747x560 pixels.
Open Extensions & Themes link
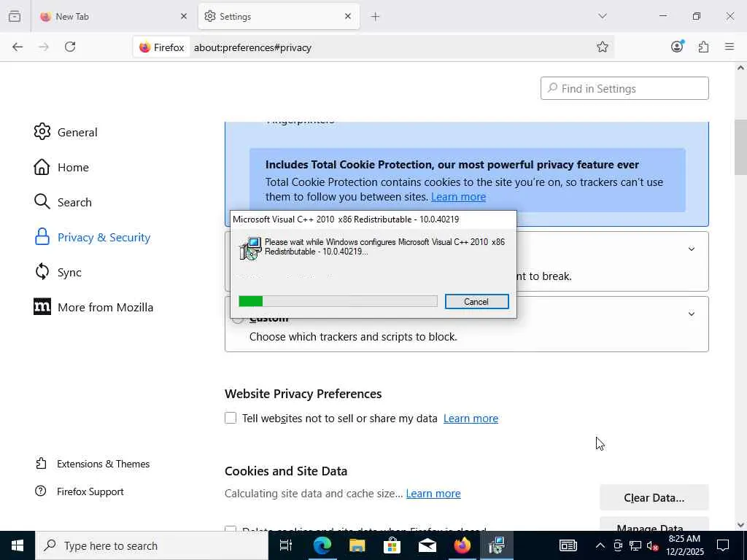pos(93,464)
